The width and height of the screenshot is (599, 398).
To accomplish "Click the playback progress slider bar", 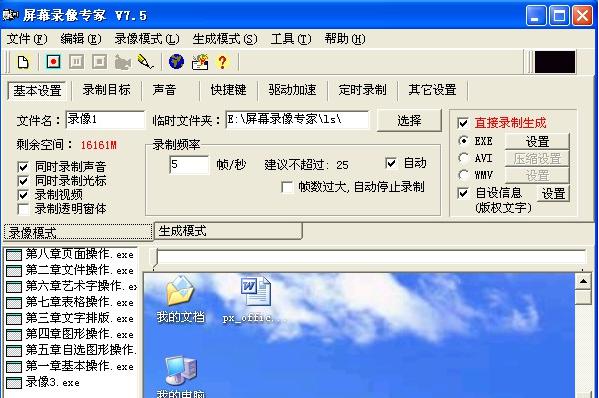I will pos(371,257).
